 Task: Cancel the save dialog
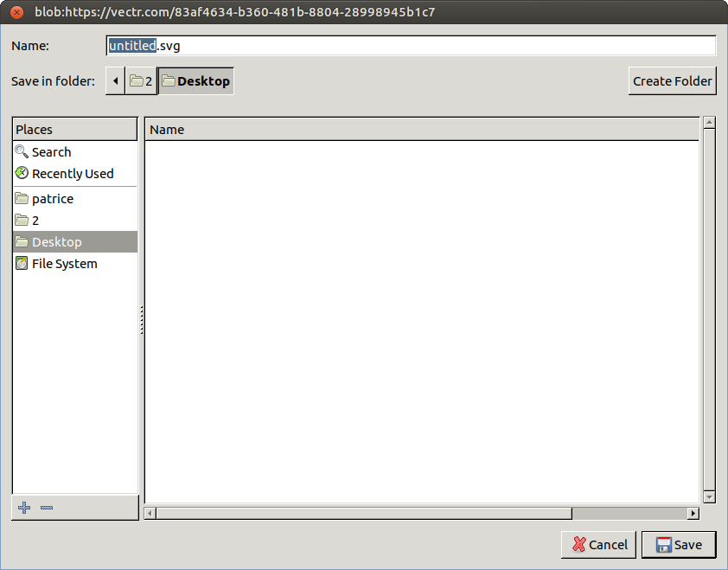[599, 544]
